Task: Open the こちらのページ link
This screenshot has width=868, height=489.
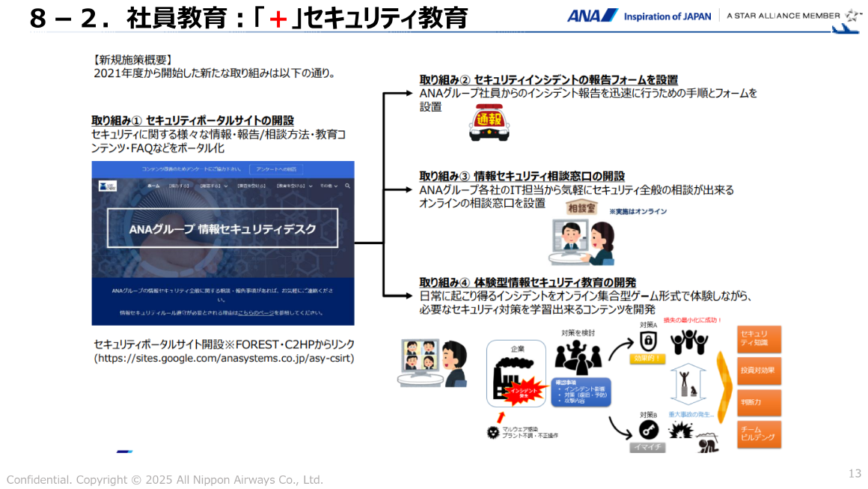Action: tap(256, 311)
